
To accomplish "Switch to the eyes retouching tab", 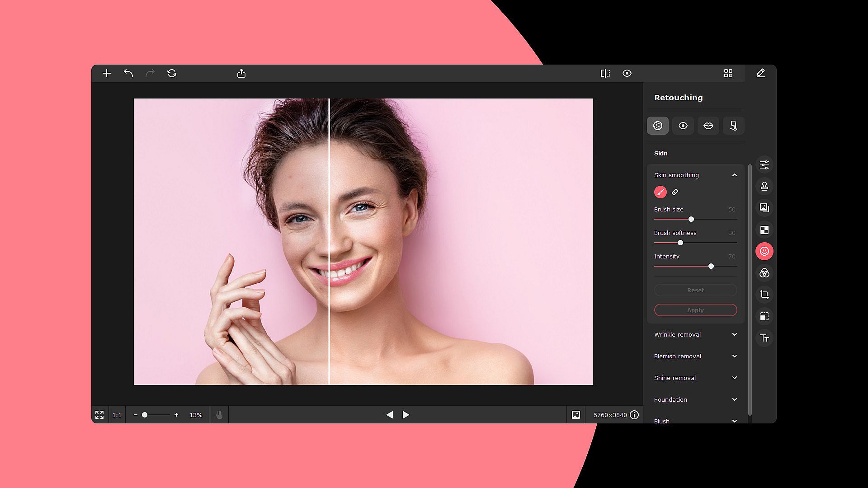I will pos(683,126).
